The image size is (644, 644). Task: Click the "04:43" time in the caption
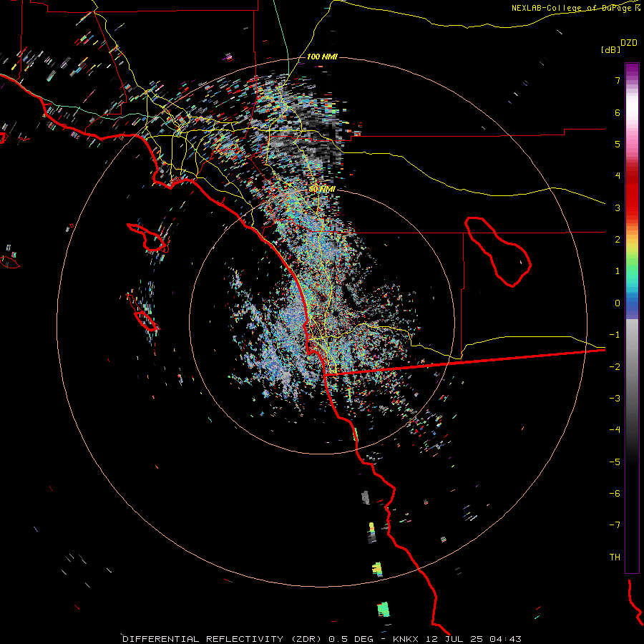point(506,639)
